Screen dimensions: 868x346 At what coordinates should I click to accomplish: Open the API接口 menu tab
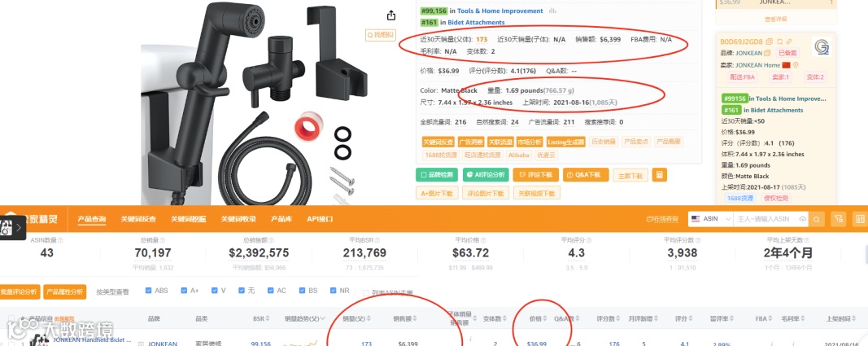coord(320,219)
